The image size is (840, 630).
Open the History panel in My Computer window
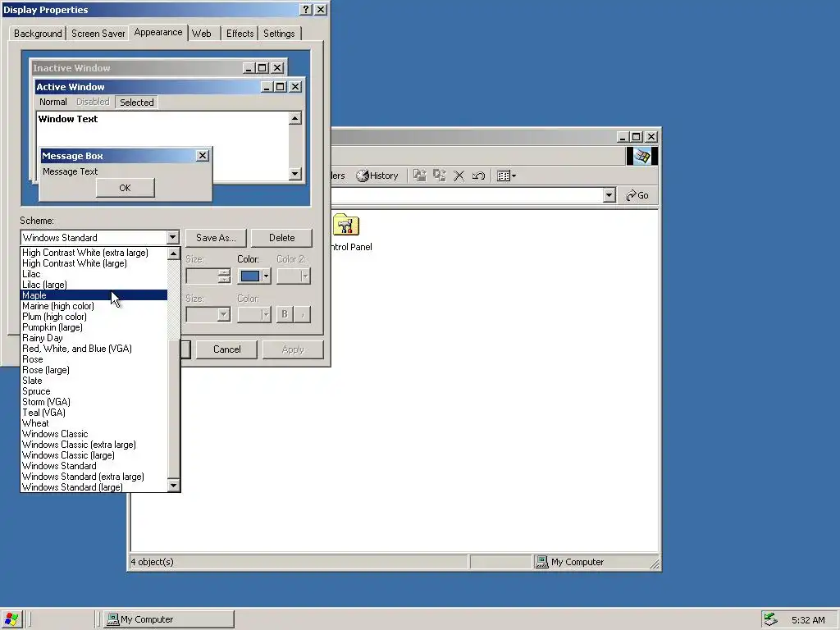(377, 176)
